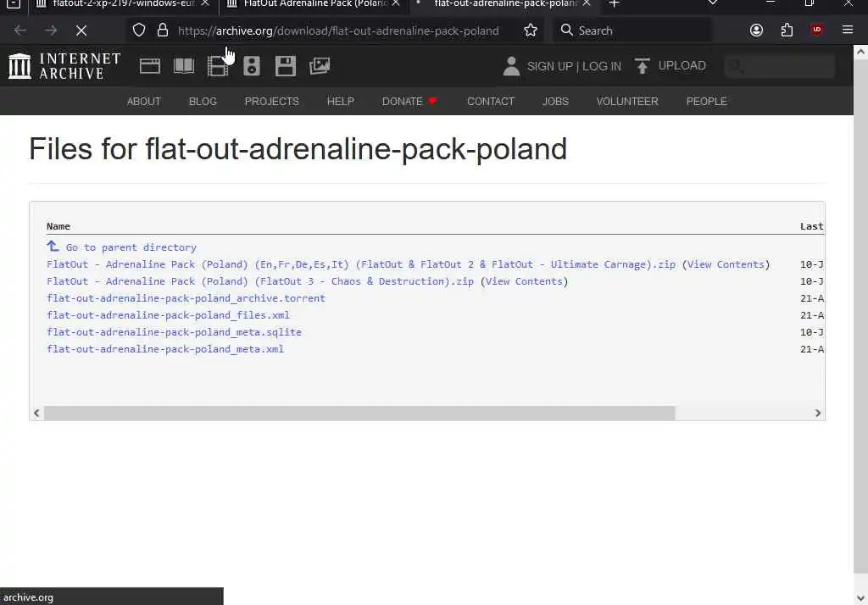Open the Web (Wayback Machine) icon
The height and width of the screenshot is (605, 868).
tap(149, 66)
